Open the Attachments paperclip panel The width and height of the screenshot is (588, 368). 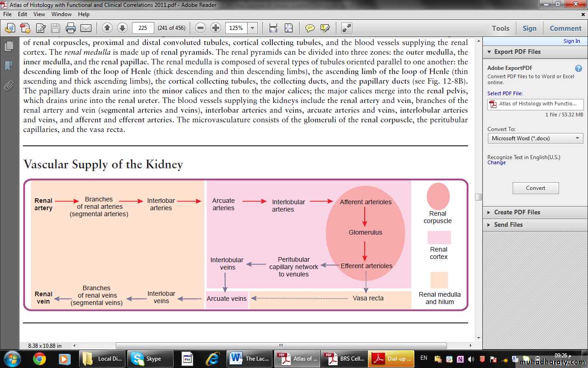8,86
